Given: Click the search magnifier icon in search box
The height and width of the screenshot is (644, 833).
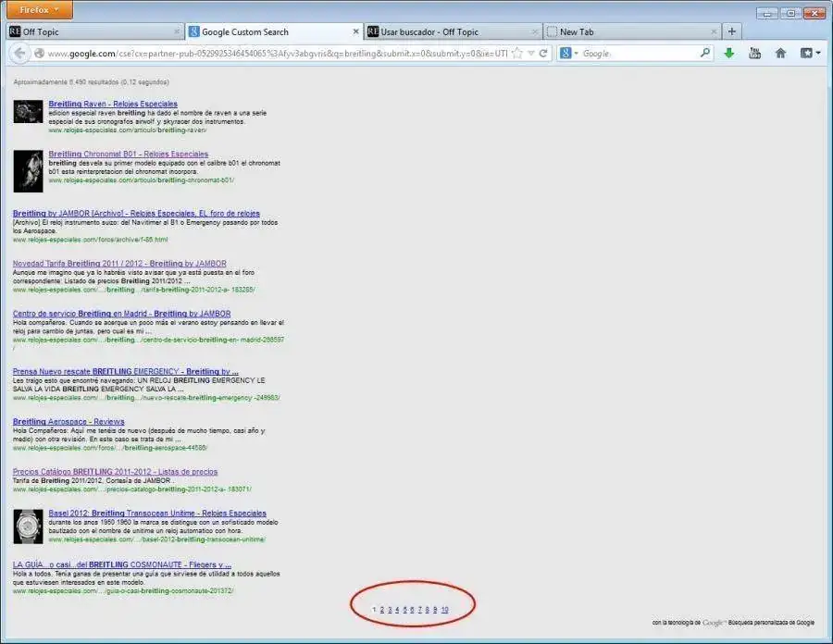Looking at the screenshot, I should click(705, 54).
